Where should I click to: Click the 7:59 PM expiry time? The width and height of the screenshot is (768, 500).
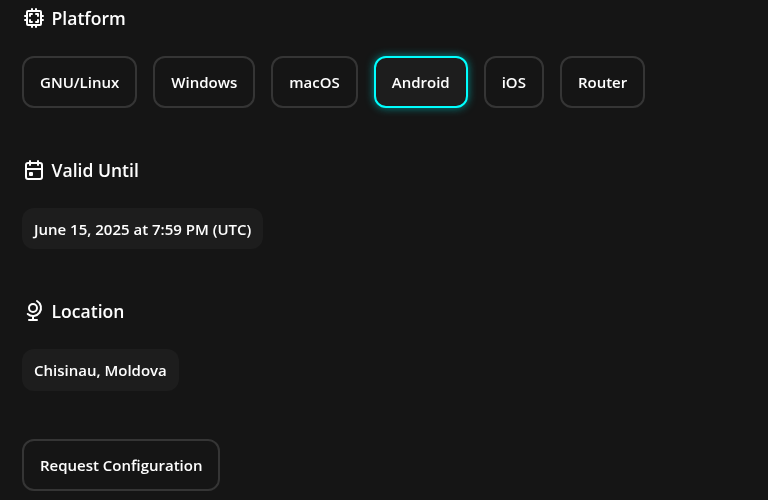point(180,230)
